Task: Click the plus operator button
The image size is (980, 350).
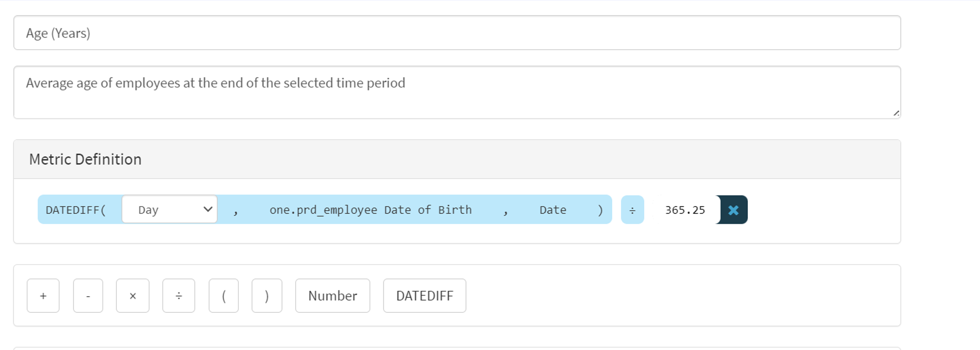Action: coord(43,296)
